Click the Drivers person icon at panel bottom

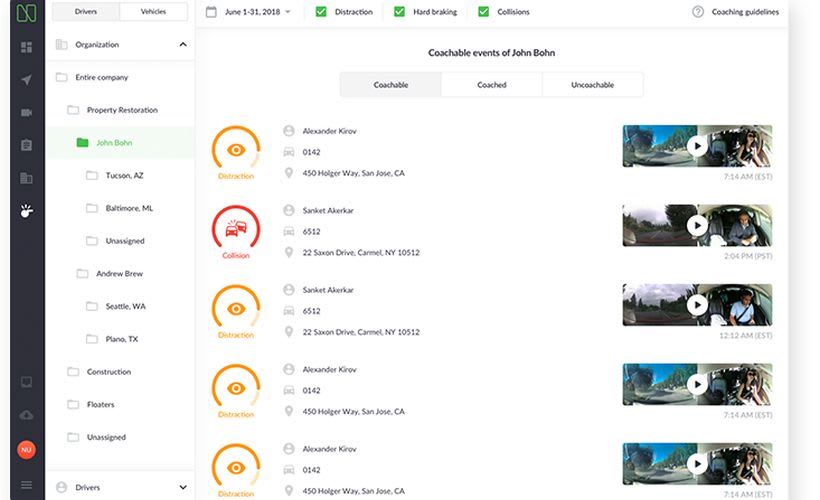(x=62, y=487)
